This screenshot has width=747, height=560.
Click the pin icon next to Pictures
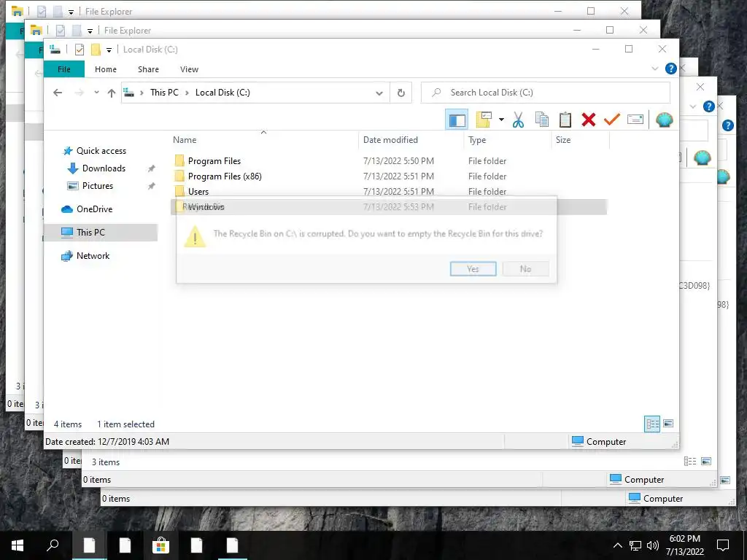point(152,186)
